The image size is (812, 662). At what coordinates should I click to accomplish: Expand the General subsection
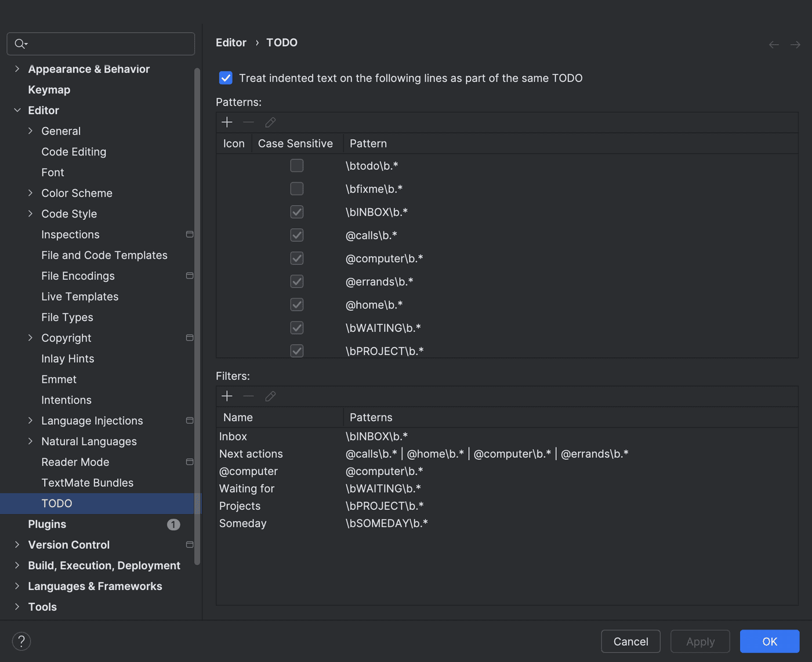pyautogui.click(x=30, y=131)
